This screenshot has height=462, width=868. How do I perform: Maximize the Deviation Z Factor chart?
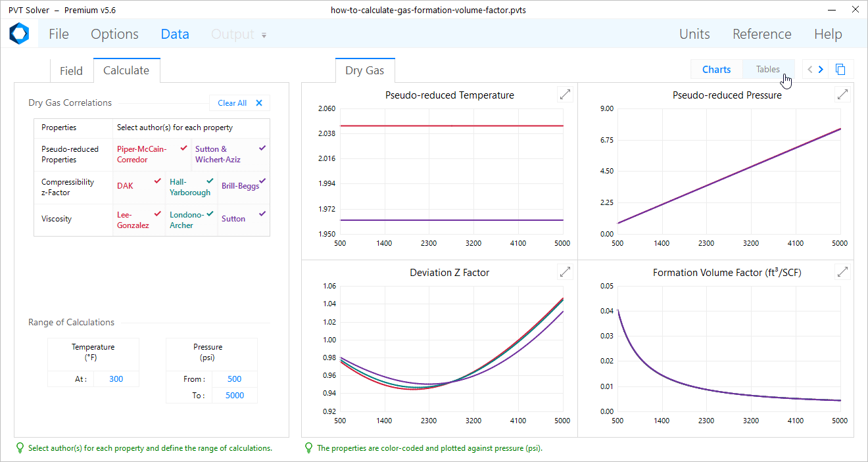[x=564, y=271]
